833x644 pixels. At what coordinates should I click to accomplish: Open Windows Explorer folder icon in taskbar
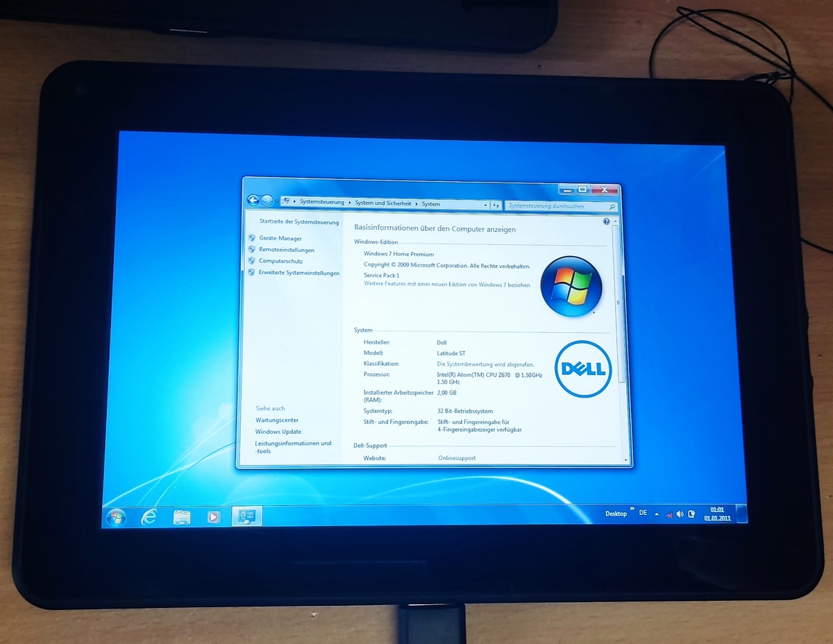(182, 517)
